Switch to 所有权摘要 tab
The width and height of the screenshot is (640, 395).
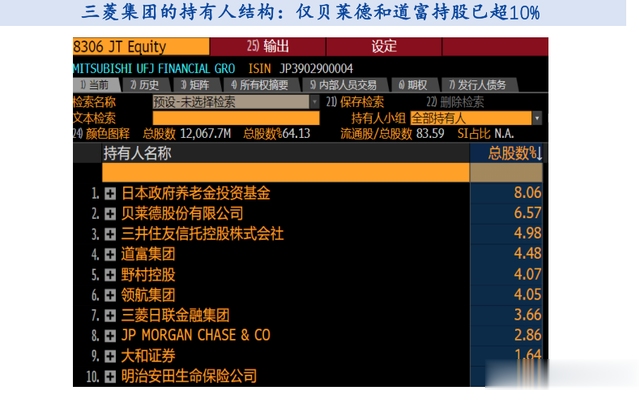coord(260,85)
